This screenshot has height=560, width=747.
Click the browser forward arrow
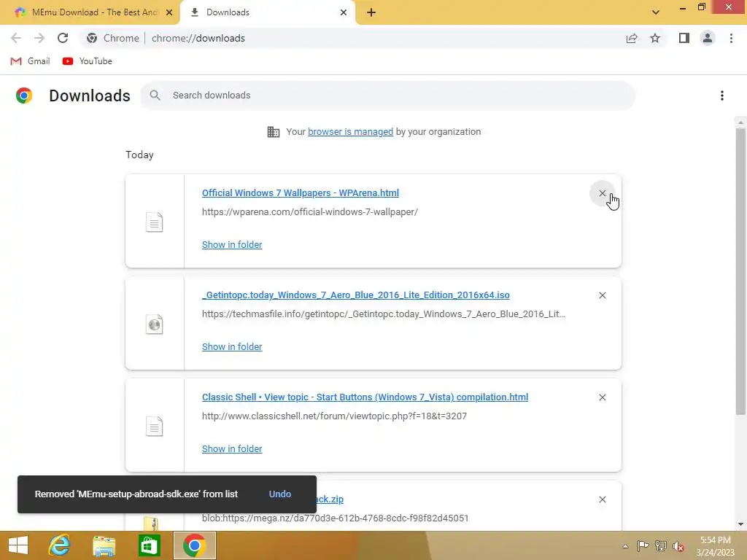(x=39, y=38)
